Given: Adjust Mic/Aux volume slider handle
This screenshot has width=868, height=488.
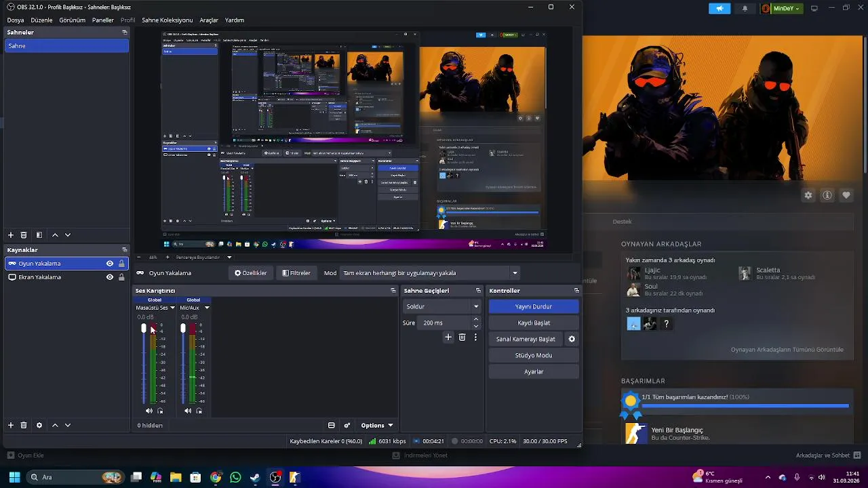Looking at the screenshot, I should (x=183, y=328).
